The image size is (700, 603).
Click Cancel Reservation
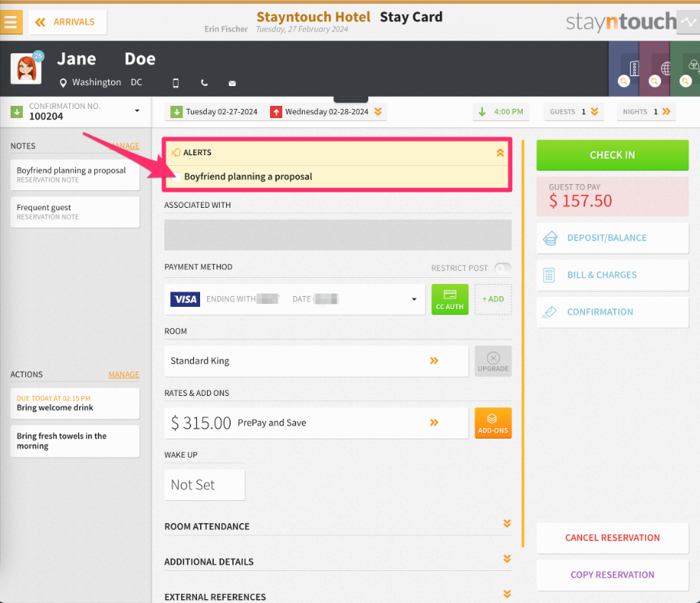point(612,538)
